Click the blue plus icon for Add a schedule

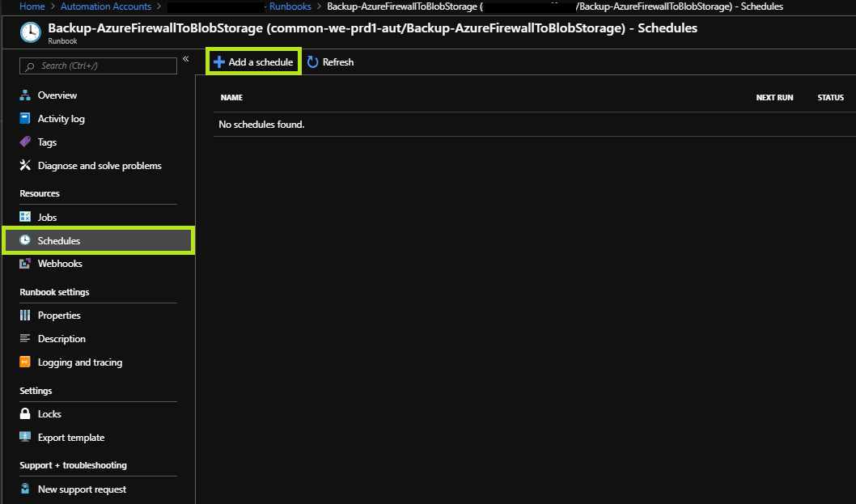(x=219, y=62)
